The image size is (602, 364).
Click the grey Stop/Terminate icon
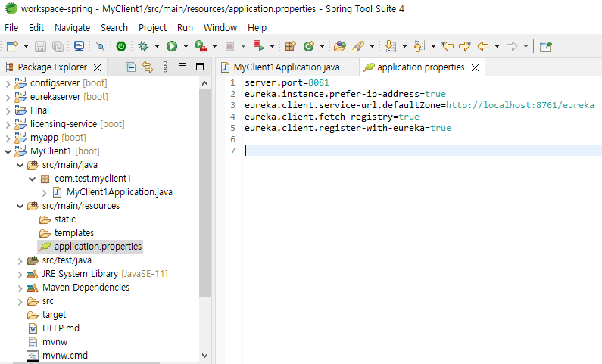(229, 46)
